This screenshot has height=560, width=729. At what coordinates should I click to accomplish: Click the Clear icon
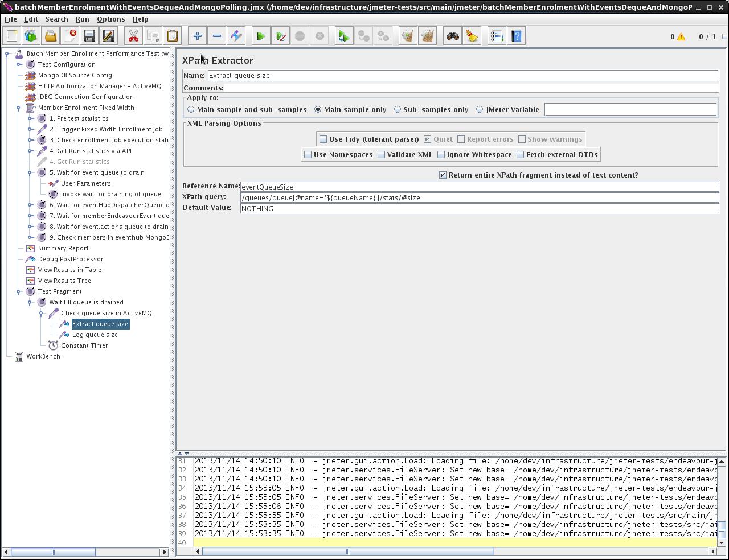point(408,36)
